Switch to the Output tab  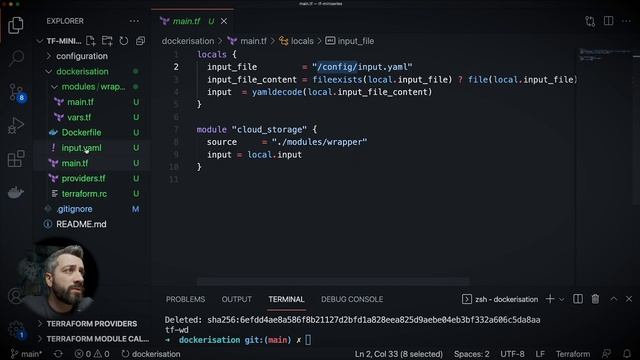pyautogui.click(x=236, y=299)
